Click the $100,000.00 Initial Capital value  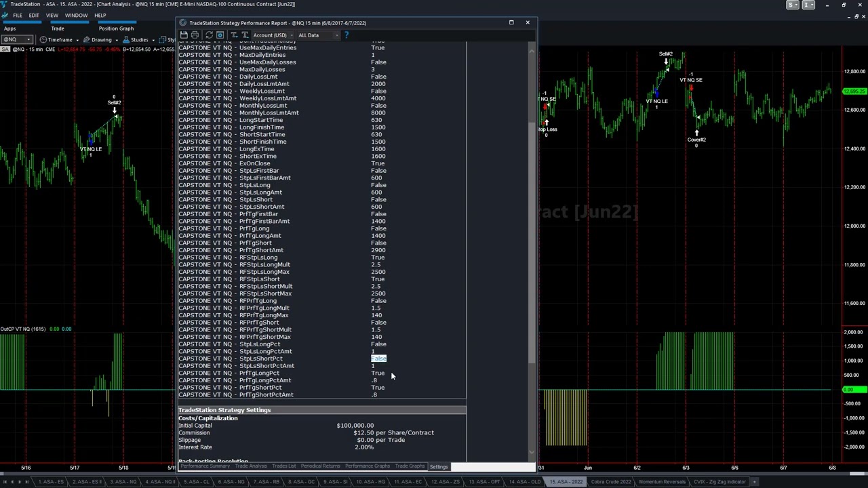point(355,426)
